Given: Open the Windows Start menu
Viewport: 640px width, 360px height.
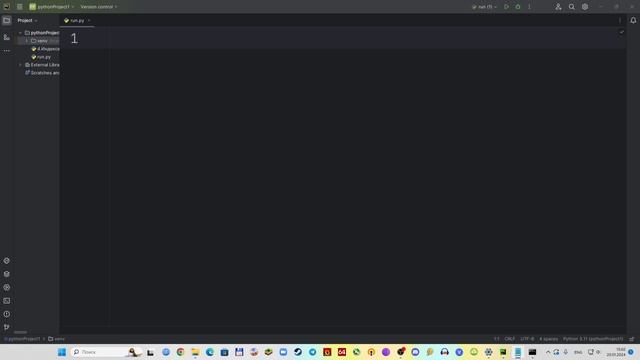Looking at the screenshot, I should tap(62, 352).
